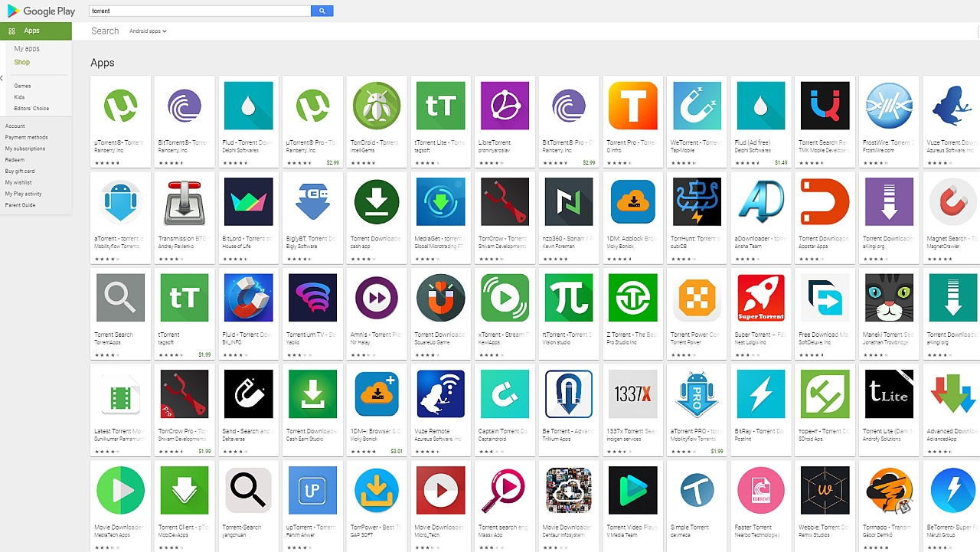Open the FrostWire app icon
Image resolution: width=980 pixels, height=552 pixels.
[x=889, y=106]
